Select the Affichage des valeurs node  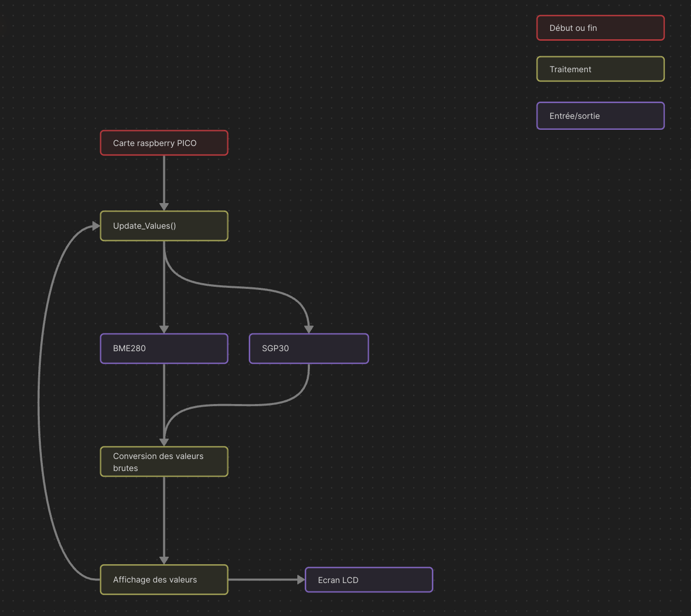pos(164,580)
